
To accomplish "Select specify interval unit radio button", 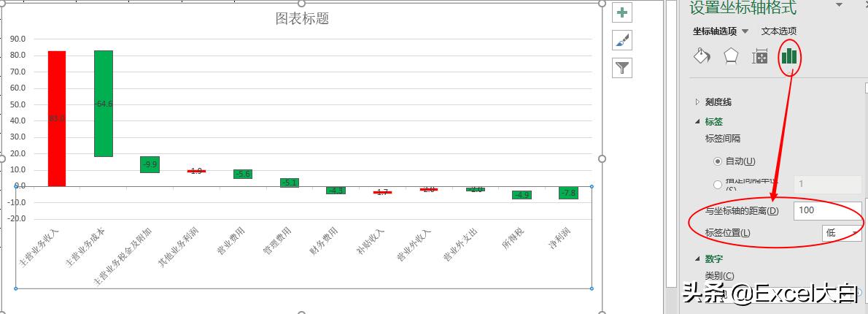I will [718, 185].
